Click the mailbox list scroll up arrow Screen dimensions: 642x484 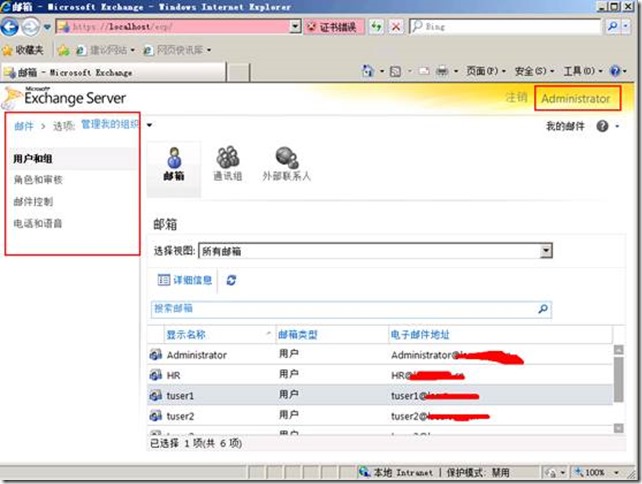[x=618, y=350]
